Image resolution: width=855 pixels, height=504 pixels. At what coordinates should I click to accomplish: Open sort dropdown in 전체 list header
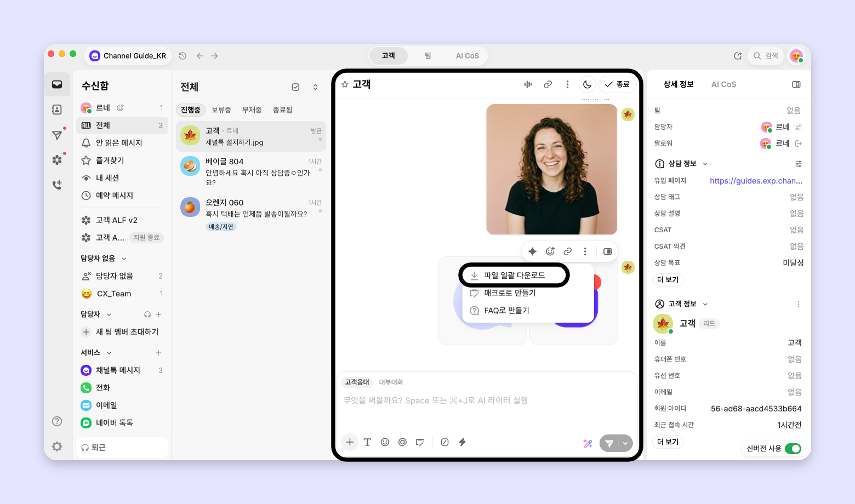coord(315,87)
